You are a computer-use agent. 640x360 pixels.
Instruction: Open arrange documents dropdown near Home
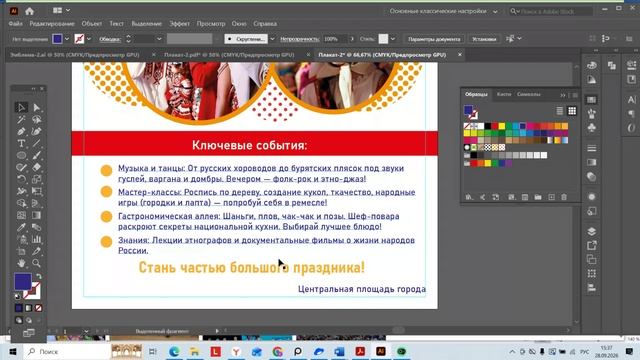click(x=61, y=10)
